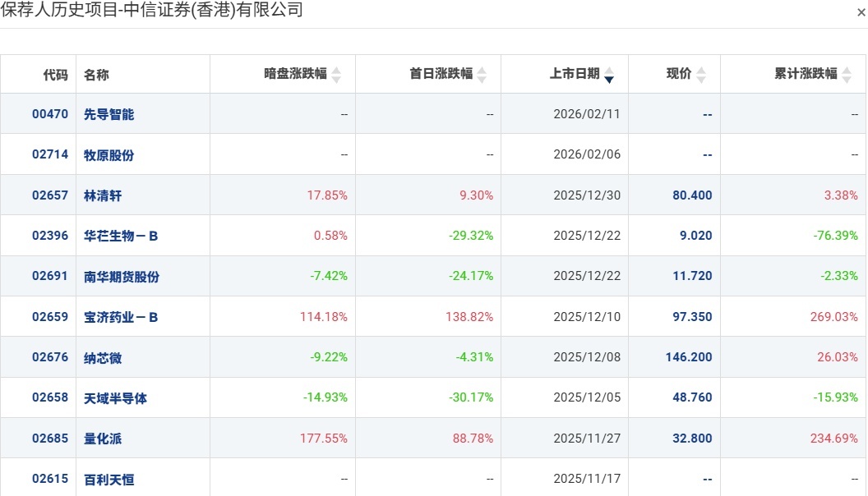Viewport: 868px width, 496px height.
Task: Click price value 48.760
Action: coord(692,397)
